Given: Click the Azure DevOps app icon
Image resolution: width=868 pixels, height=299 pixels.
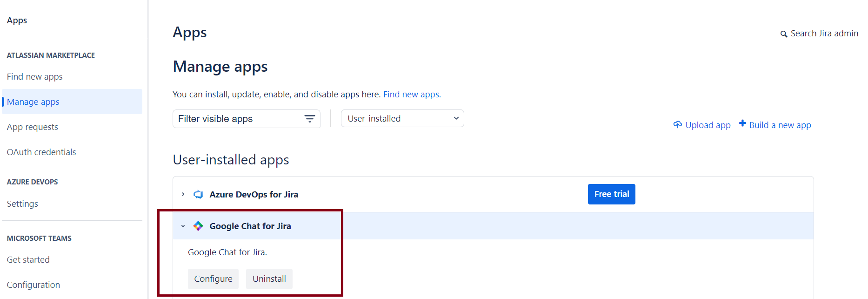Looking at the screenshot, I should pyautogui.click(x=198, y=194).
